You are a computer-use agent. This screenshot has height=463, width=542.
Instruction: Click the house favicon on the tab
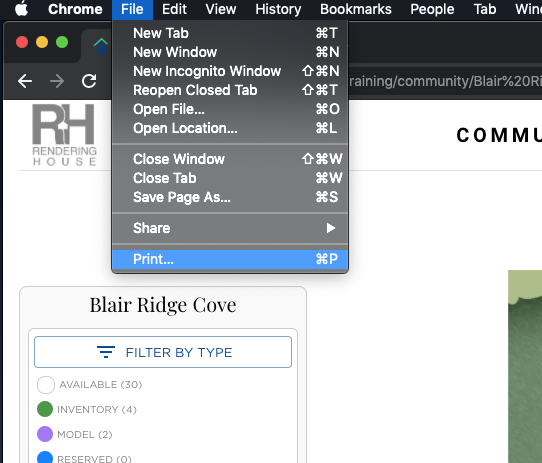(x=101, y=46)
